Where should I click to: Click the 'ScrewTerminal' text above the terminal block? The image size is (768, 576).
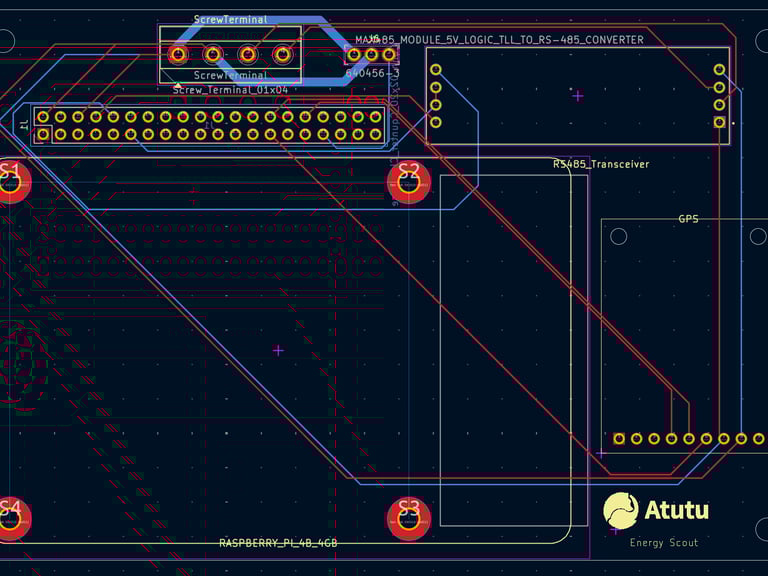click(x=230, y=20)
